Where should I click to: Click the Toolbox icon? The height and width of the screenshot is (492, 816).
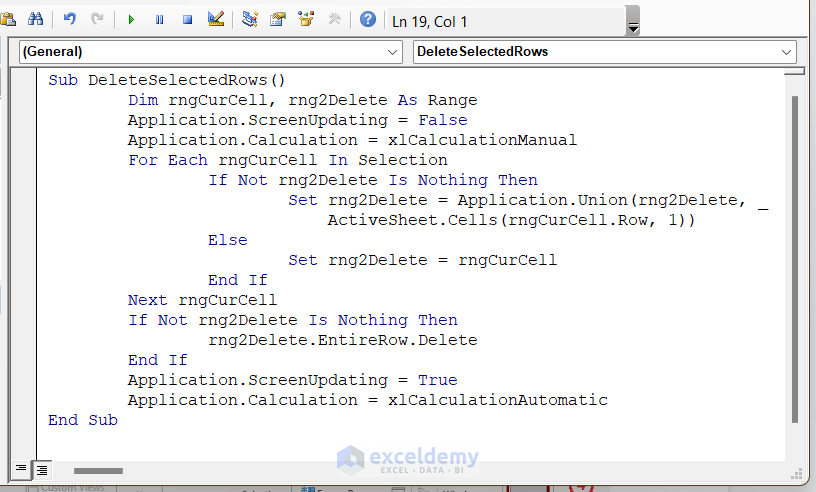click(334, 20)
